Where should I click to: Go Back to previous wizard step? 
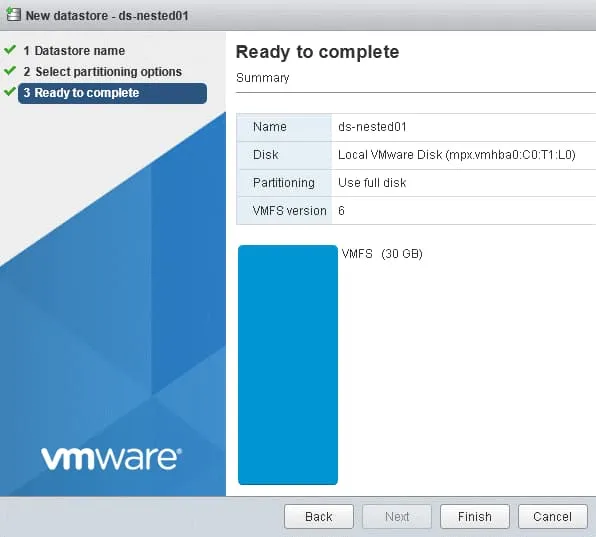point(319,516)
